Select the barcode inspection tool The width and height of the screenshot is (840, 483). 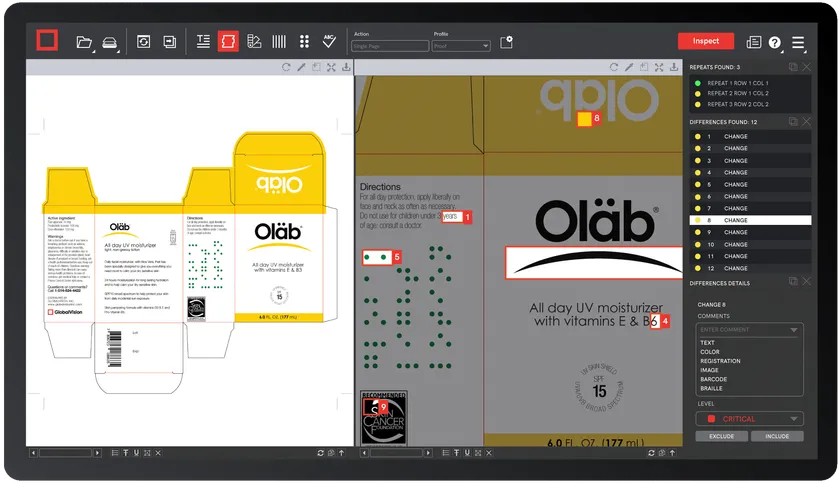[x=279, y=42]
